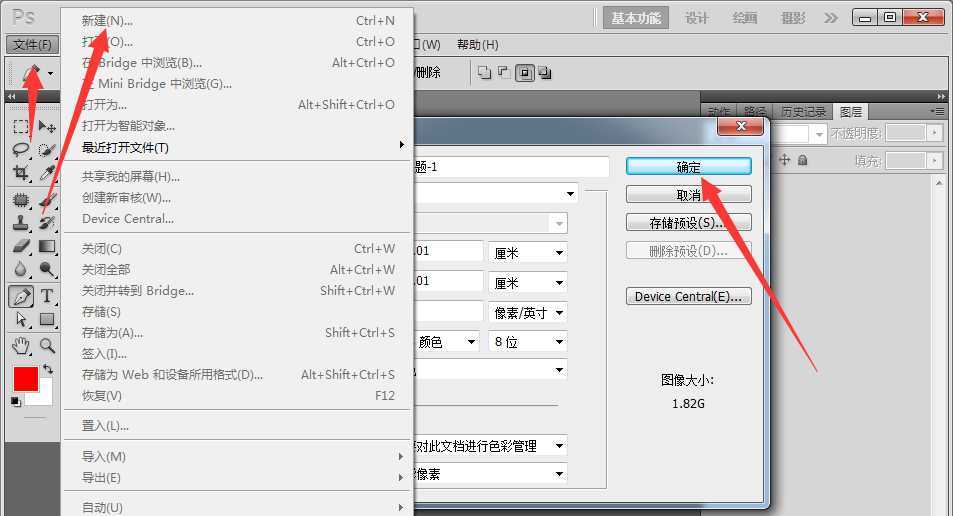This screenshot has height=516, width=953.
Task: Click the height value field
Action: pyautogui.click(x=449, y=281)
